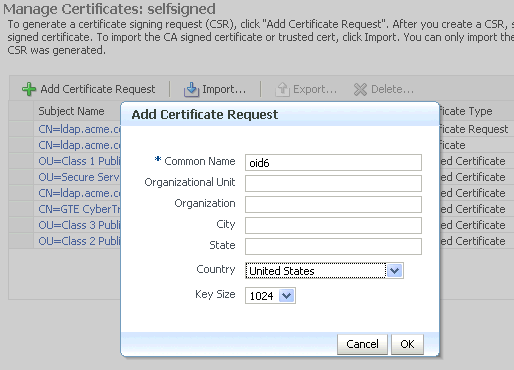The height and width of the screenshot is (370, 514).
Task: Click the Export upload arrow icon
Action: tap(282, 89)
